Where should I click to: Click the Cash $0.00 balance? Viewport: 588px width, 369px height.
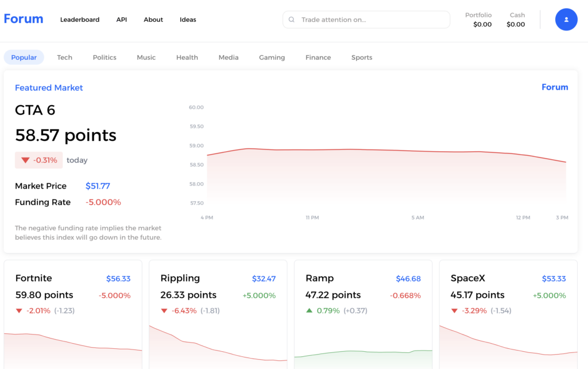click(516, 20)
